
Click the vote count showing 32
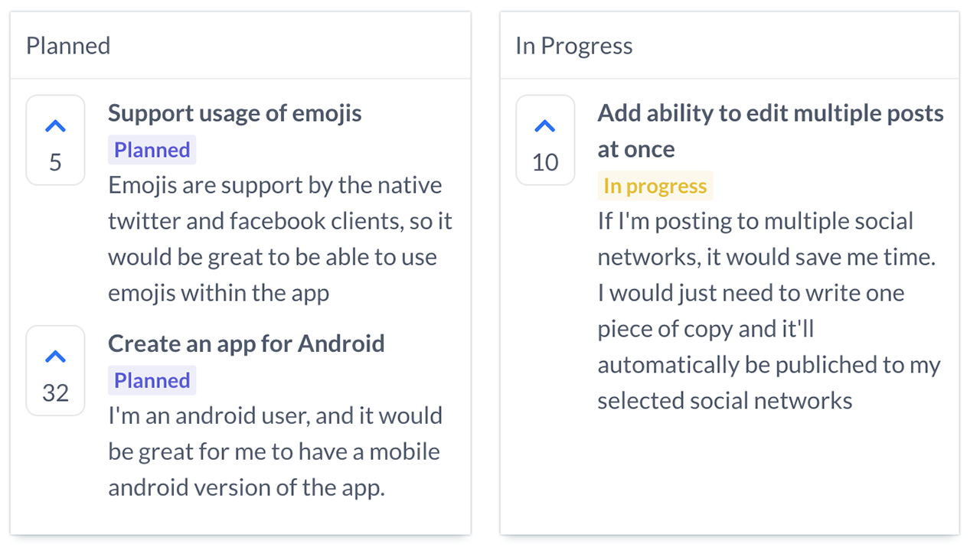(55, 392)
